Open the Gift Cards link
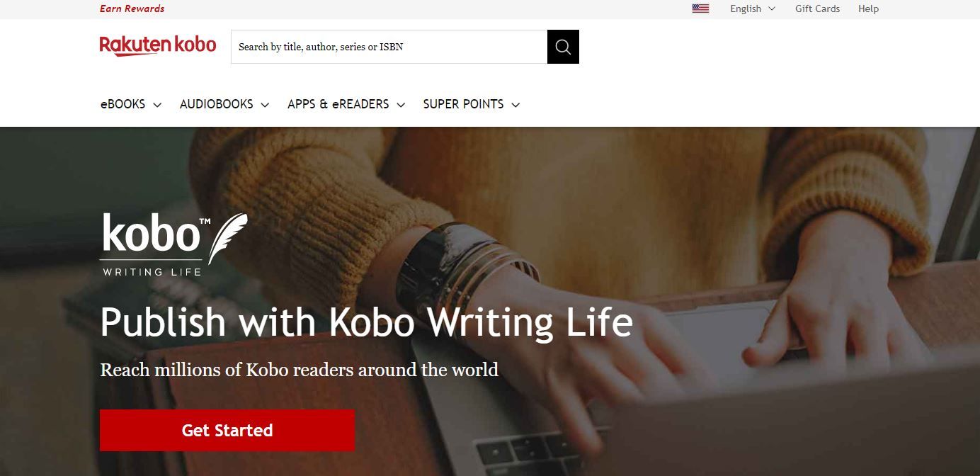The height and width of the screenshot is (476, 980). coord(817,8)
